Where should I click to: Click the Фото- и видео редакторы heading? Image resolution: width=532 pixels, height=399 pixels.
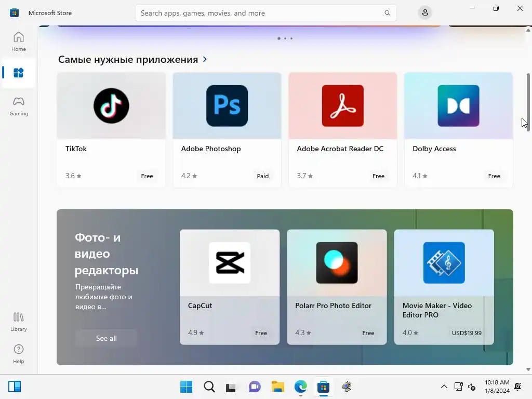click(x=107, y=254)
